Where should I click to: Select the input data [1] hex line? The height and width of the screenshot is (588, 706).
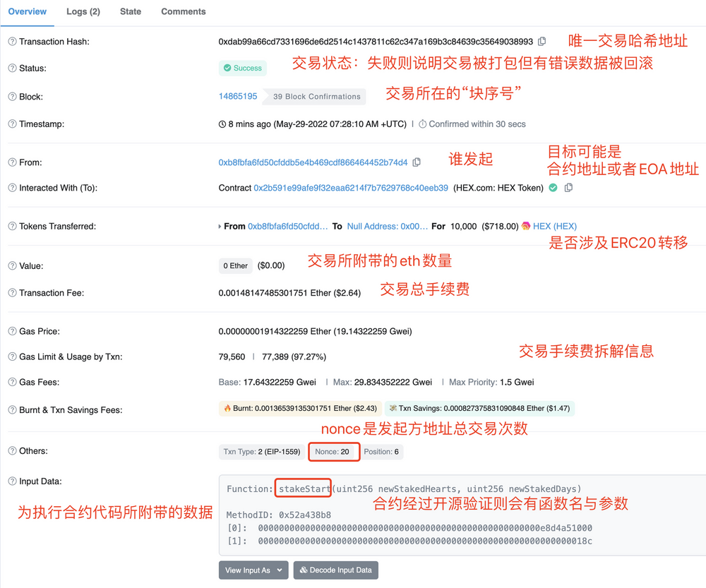tap(409, 541)
